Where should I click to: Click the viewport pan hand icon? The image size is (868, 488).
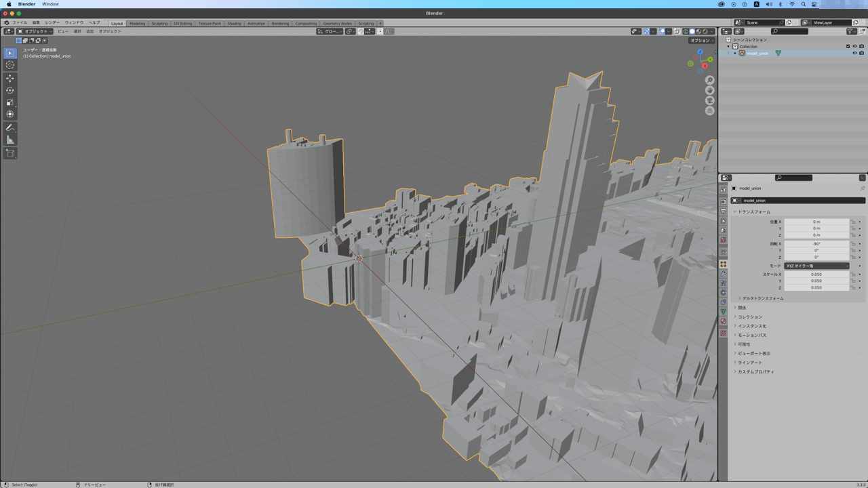point(710,90)
